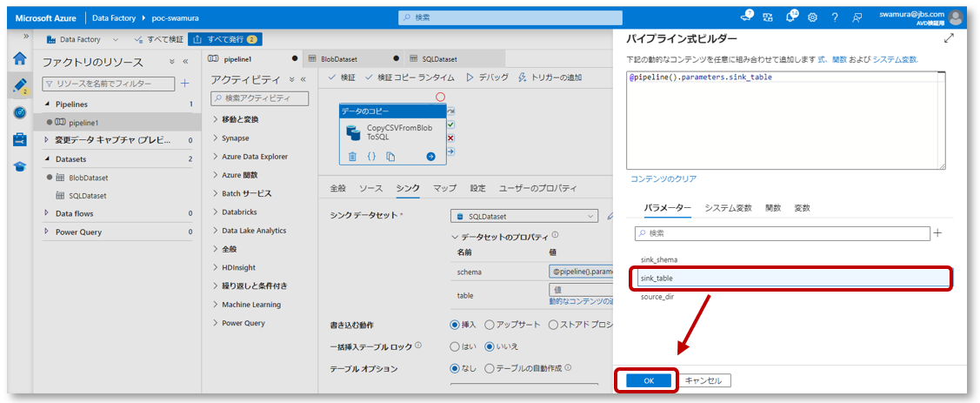
Task: Open the マップ activity tab
Action: [x=444, y=188]
